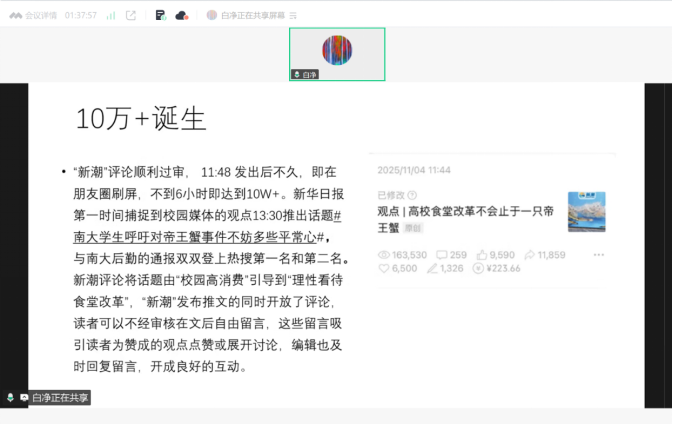Click the pop-out window icon
This screenshot has width=673, height=424.
(x=131, y=15)
